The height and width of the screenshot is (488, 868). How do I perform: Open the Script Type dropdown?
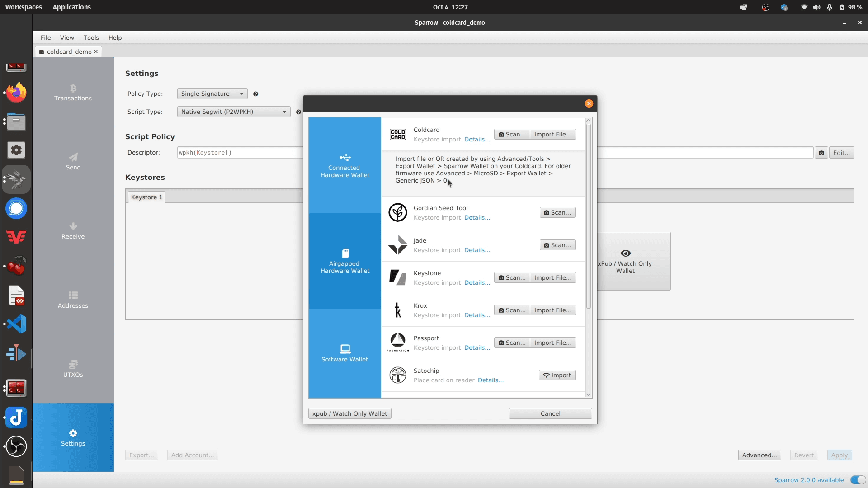click(x=234, y=112)
